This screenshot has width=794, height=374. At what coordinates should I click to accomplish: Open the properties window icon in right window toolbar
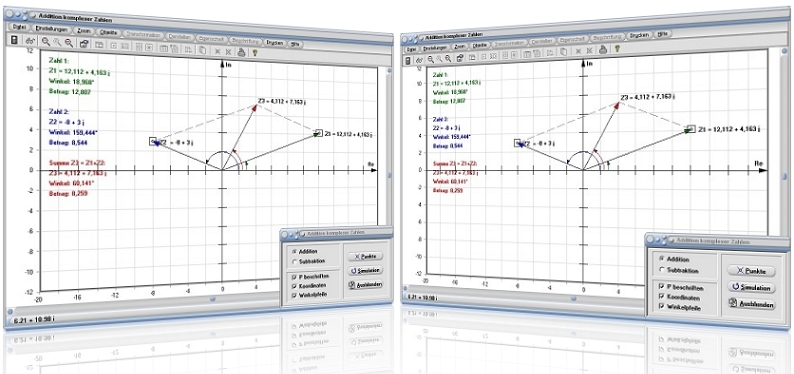(460, 58)
